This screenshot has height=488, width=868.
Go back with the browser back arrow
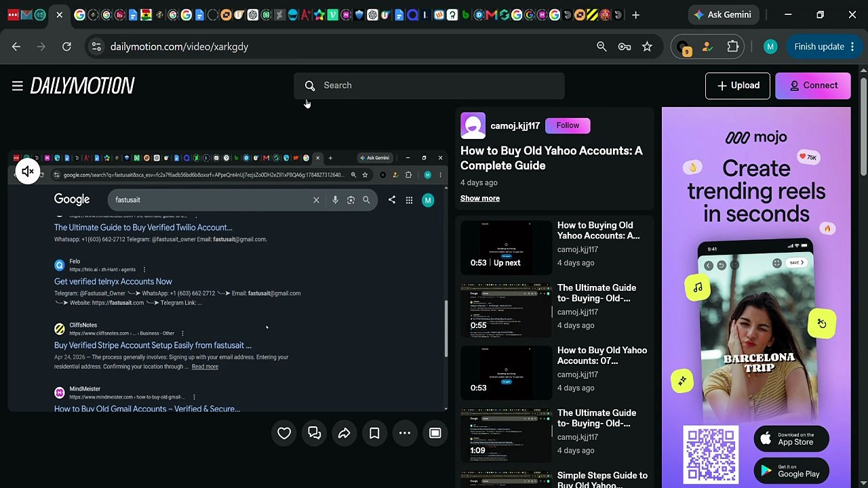pyautogui.click(x=16, y=47)
